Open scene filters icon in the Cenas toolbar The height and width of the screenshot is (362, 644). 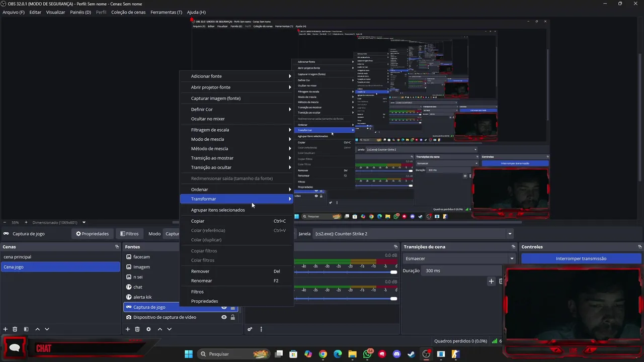tap(26, 329)
